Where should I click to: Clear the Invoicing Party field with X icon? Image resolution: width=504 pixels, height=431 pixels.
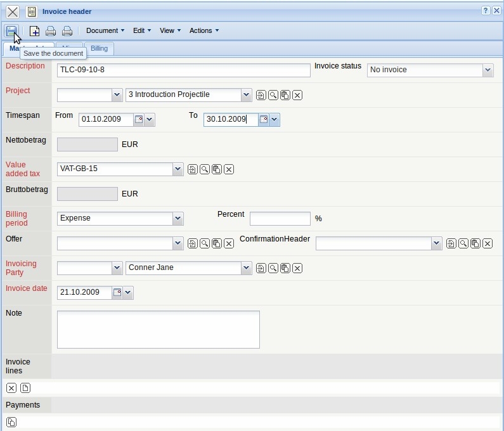click(297, 268)
